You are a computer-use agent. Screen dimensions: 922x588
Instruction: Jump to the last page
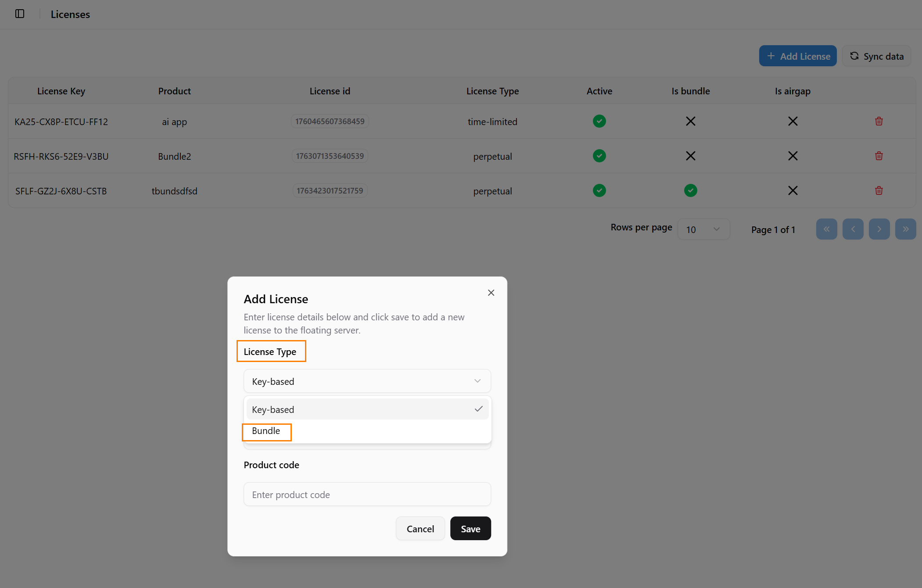(905, 229)
